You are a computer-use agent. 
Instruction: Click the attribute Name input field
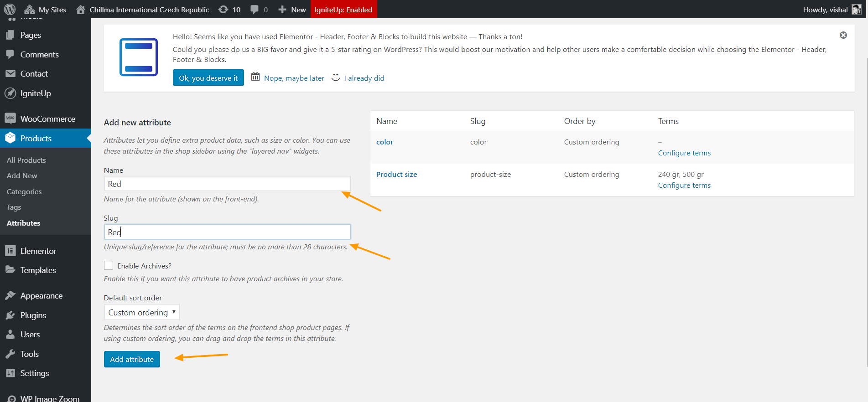227,184
